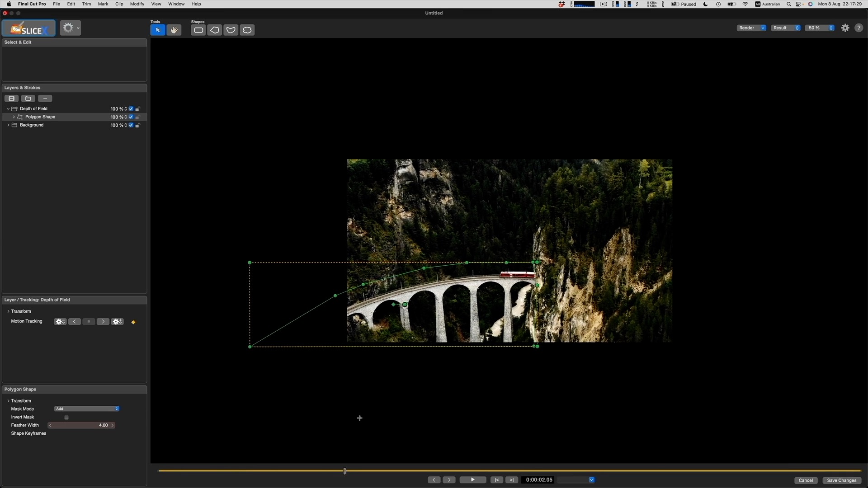Viewport: 868px width, 488px height.
Task: Toggle visibility of Depth of Field layer
Action: point(131,109)
